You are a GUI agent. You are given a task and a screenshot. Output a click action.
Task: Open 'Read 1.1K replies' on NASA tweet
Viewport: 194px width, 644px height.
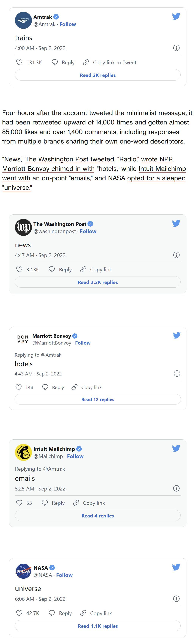click(98, 626)
